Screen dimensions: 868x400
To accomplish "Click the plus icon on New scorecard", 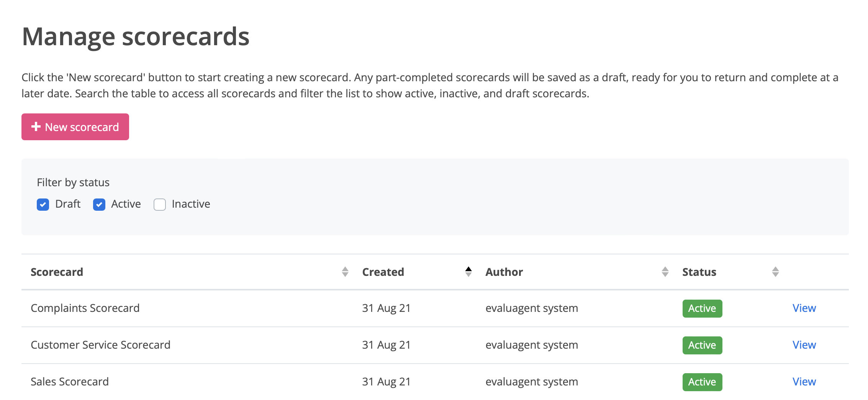I will [x=36, y=127].
